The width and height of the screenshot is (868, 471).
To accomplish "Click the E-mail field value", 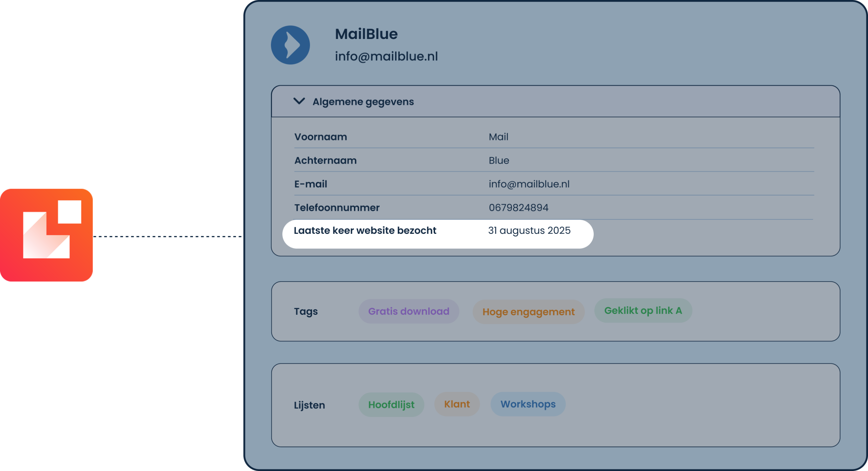I will tap(529, 184).
